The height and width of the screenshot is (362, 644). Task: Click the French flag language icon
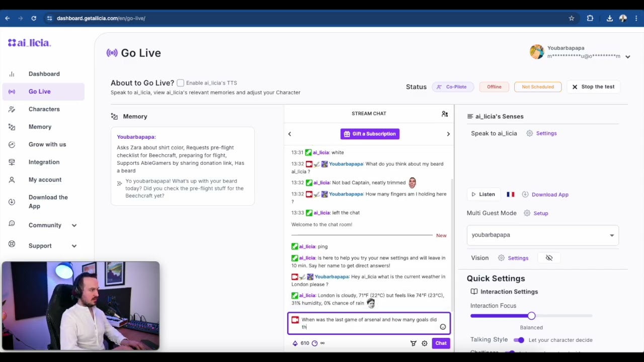point(511,194)
